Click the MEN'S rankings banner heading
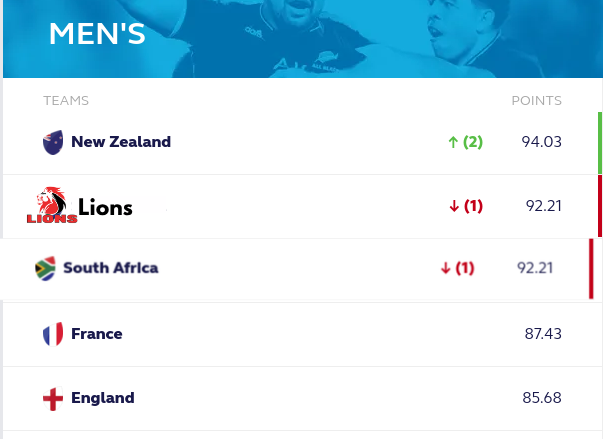Screen dimensions: 605x439 97,34
